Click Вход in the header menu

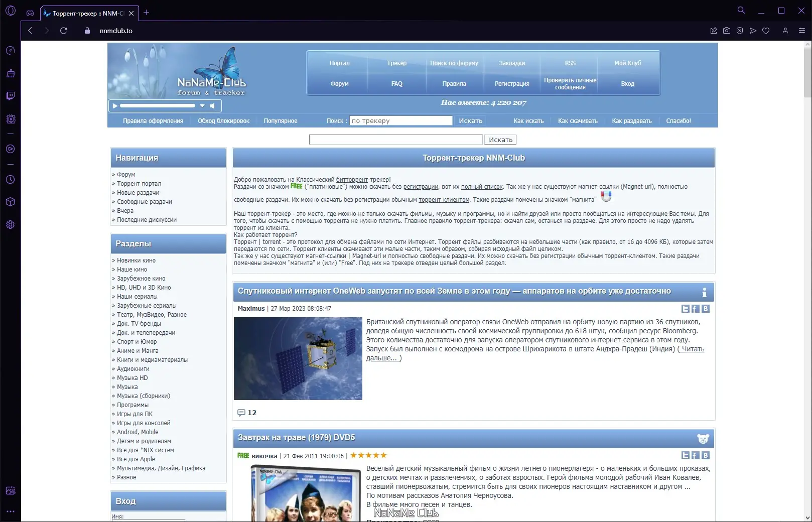pyautogui.click(x=628, y=84)
